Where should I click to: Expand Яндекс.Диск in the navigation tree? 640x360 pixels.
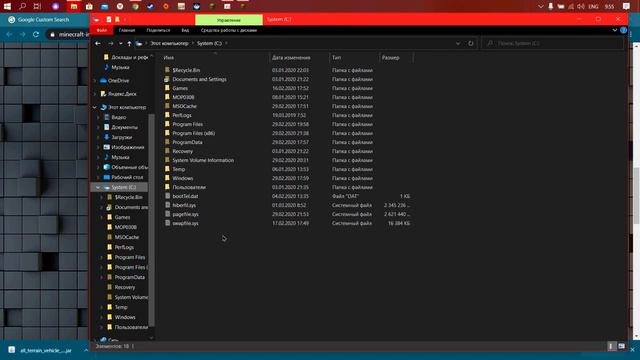pos(95,94)
